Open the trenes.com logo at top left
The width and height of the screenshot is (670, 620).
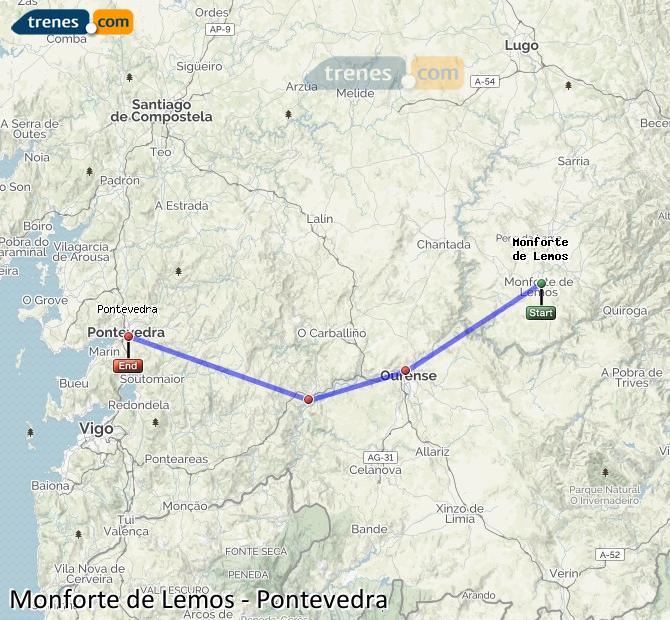[x=73, y=22]
